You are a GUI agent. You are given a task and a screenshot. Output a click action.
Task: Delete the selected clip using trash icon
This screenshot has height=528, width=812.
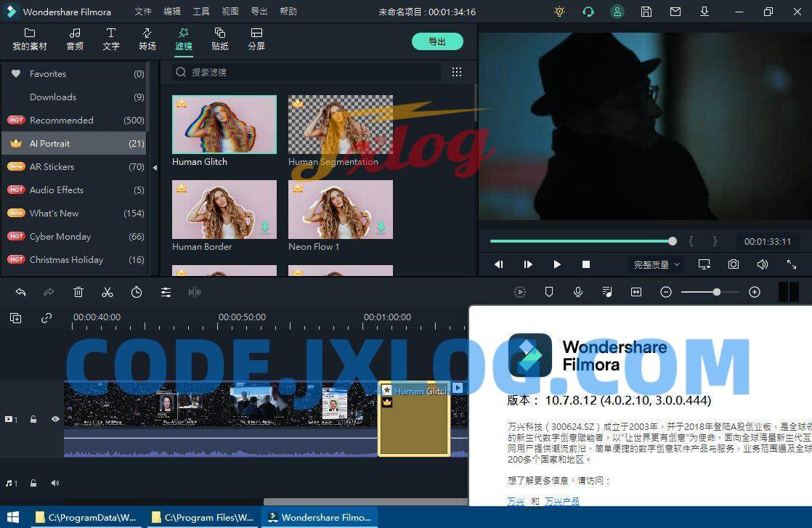tap(78, 292)
